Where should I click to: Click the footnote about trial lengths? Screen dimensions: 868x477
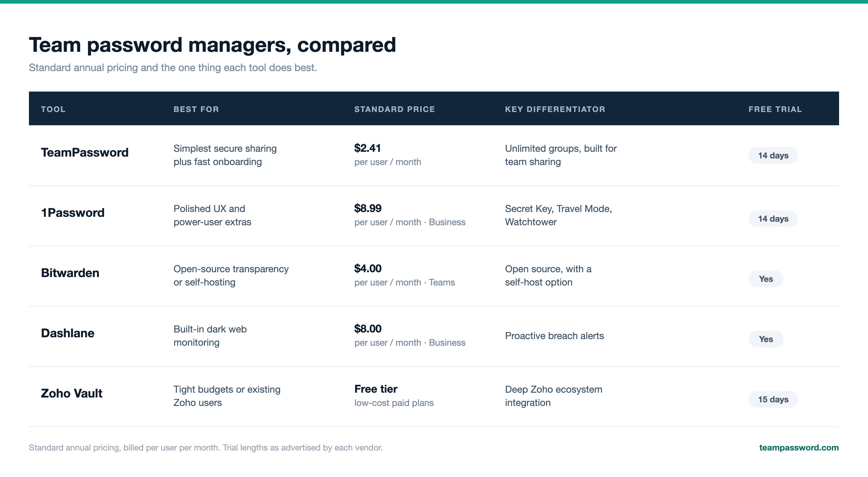point(206,448)
